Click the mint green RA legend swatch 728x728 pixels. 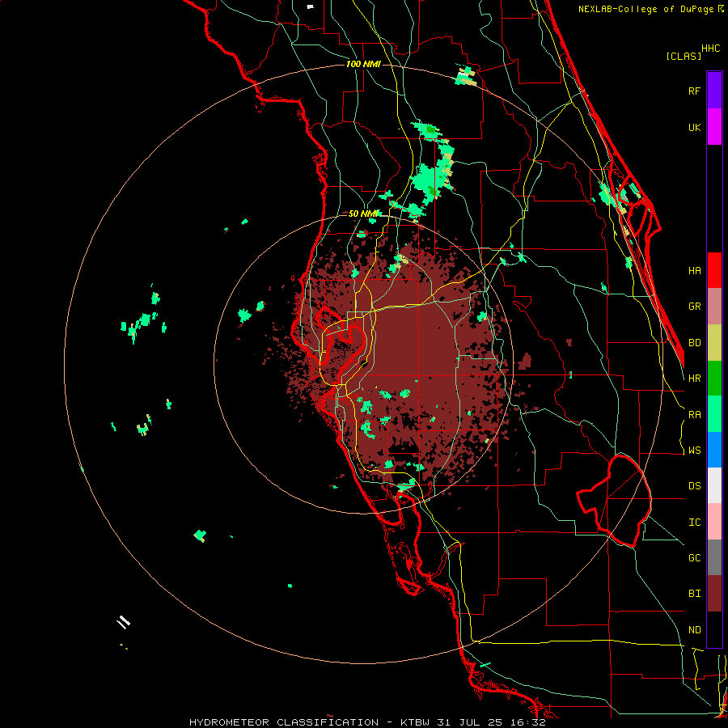714,414
